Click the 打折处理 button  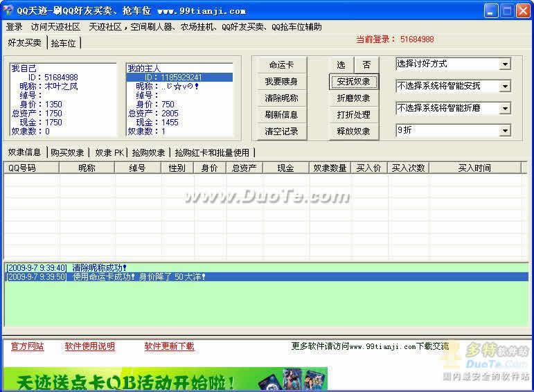tap(354, 115)
